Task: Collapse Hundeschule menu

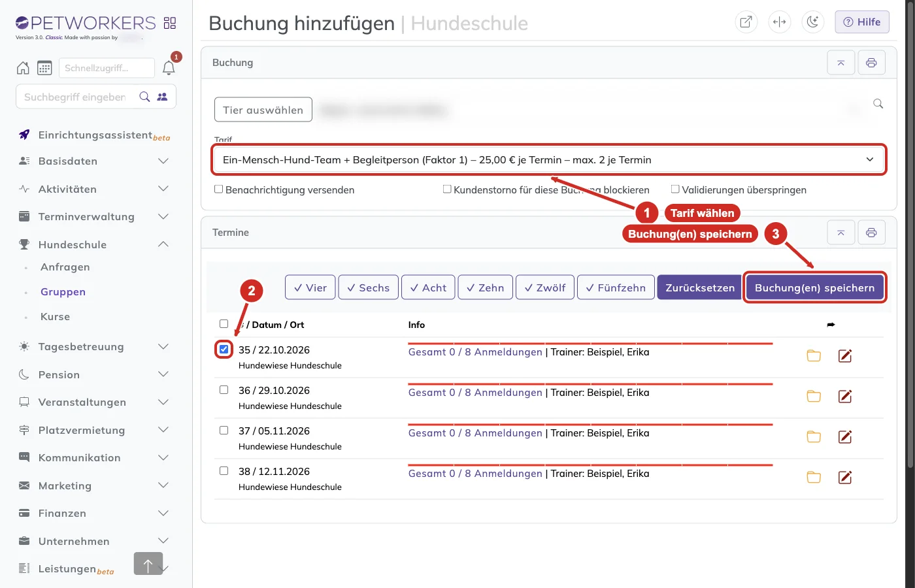Action: pyautogui.click(x=93, y=244)
